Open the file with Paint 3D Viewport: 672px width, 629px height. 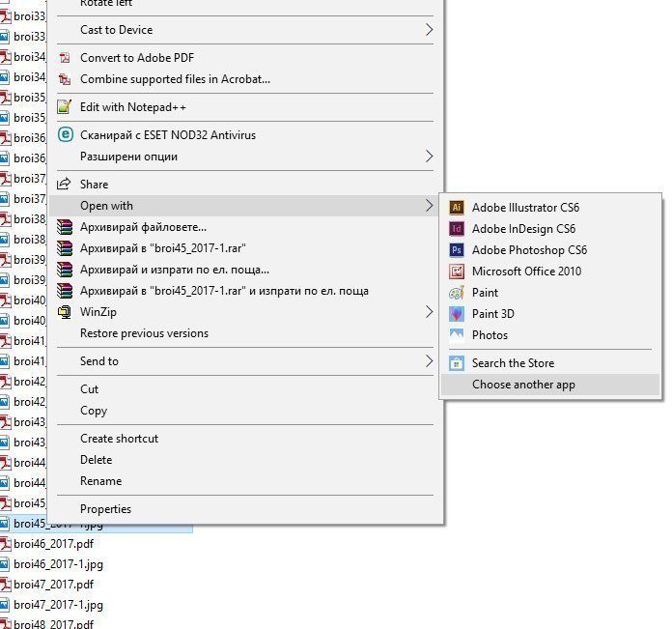pyautogui.click(x=550, y=314)
